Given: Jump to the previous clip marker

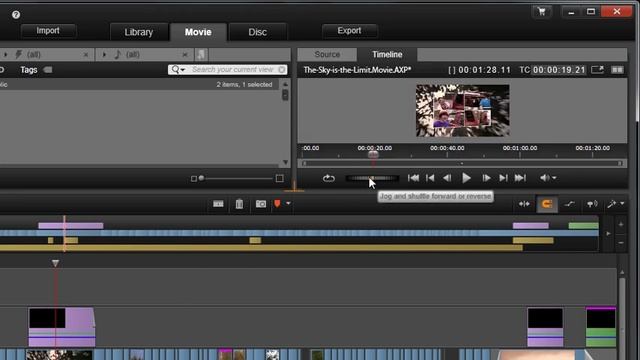Looking at the screenshot, I should (x=430, y=178).
